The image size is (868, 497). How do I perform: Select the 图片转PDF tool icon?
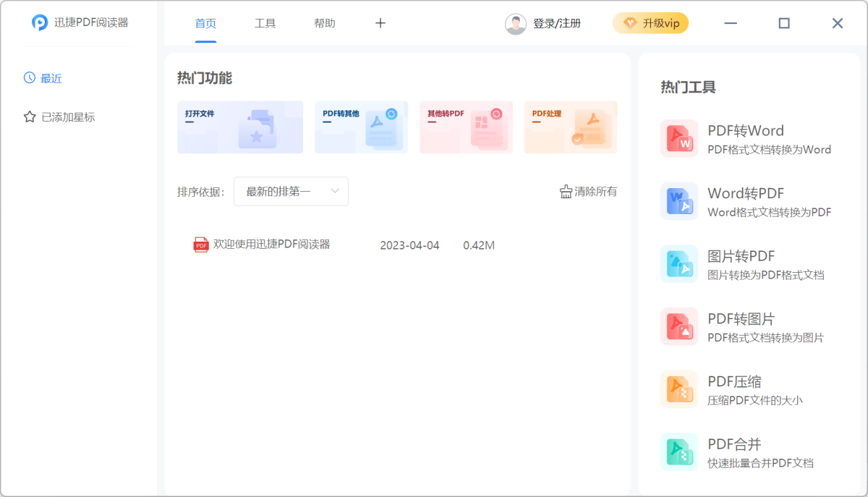click(678, 264)
